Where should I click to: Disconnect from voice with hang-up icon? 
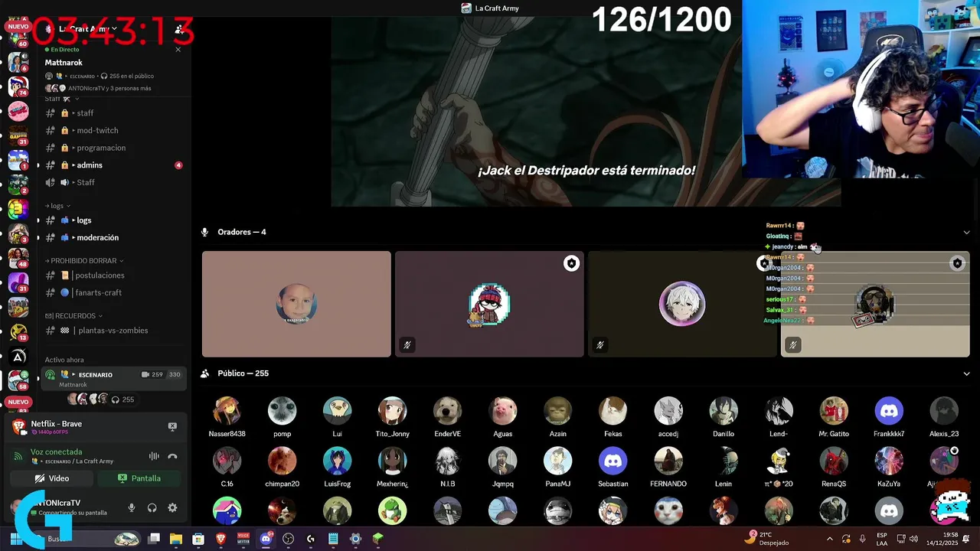tap(172, 456)
